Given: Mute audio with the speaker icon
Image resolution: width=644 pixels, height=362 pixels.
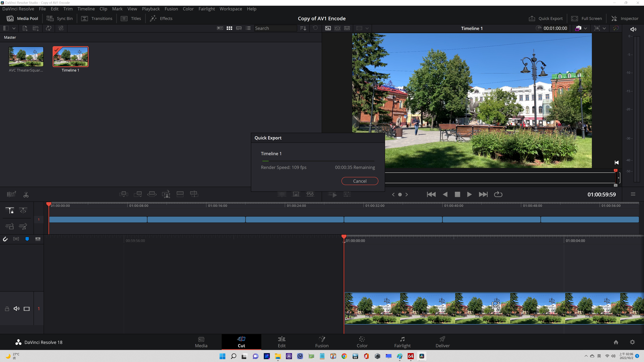Looking at the screenshot, I should pyautogui.click(x=633, y=29).
